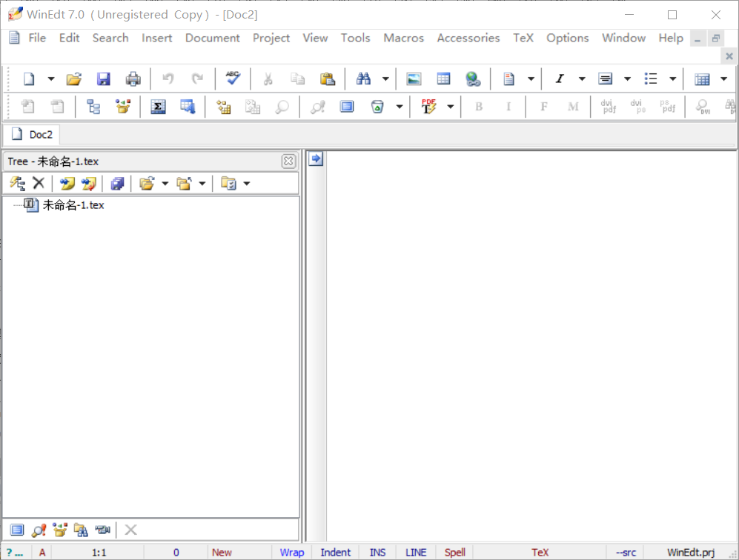Open a file with folder icon
The width and height of the screenshot is (739, 560).
(x=74, y=79)
